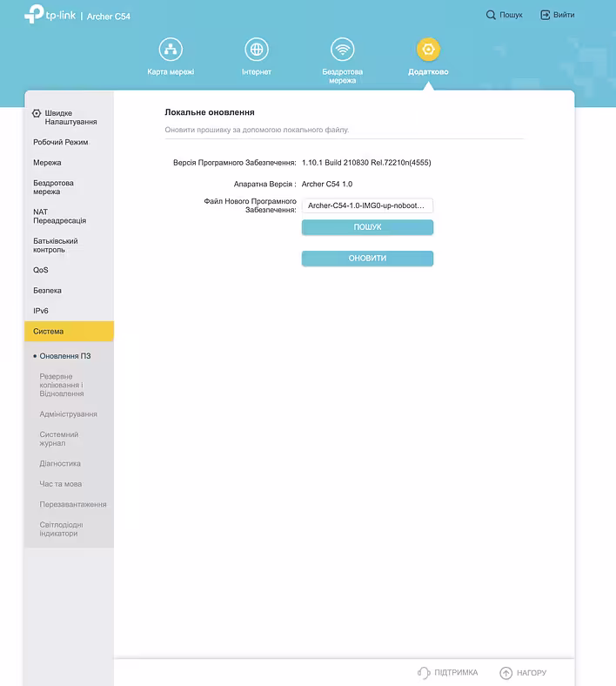Select the Додатково gear icon

coord(428,49)
